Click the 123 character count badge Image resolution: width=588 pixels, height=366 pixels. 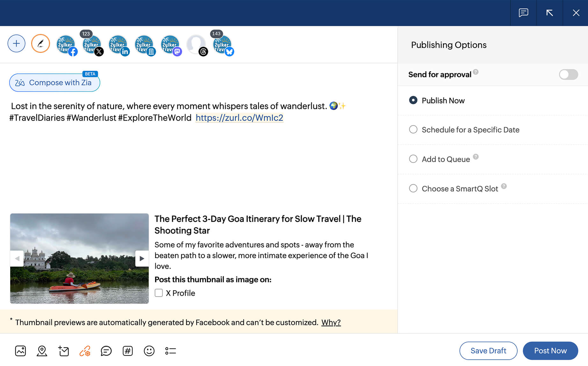tap(86, 34)
